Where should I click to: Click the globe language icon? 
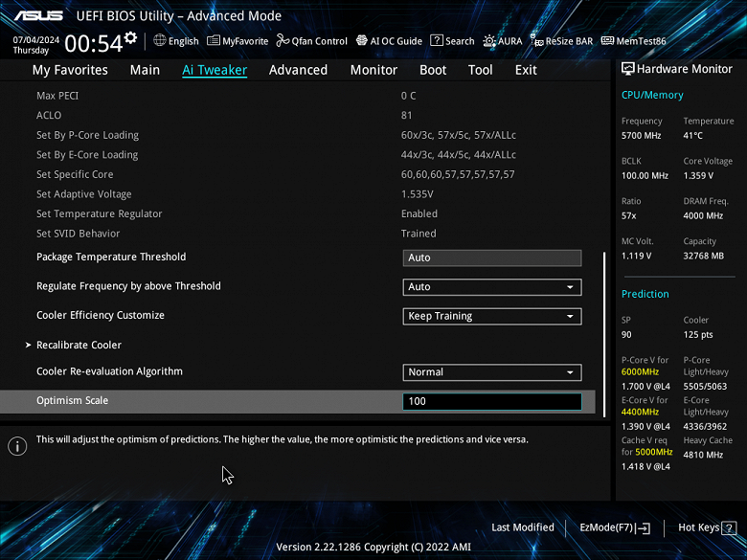click(160, 40)
